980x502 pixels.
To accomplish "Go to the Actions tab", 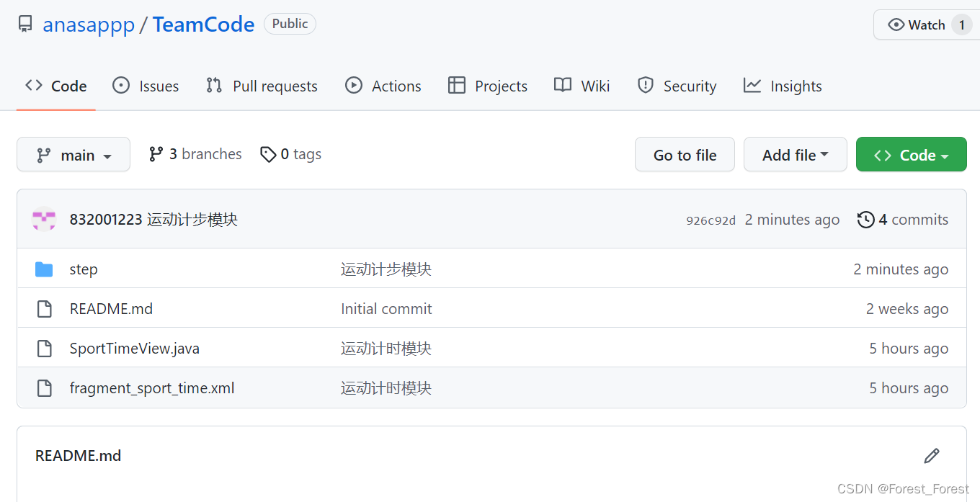I will pyautogui.click(x=383, y=86).
